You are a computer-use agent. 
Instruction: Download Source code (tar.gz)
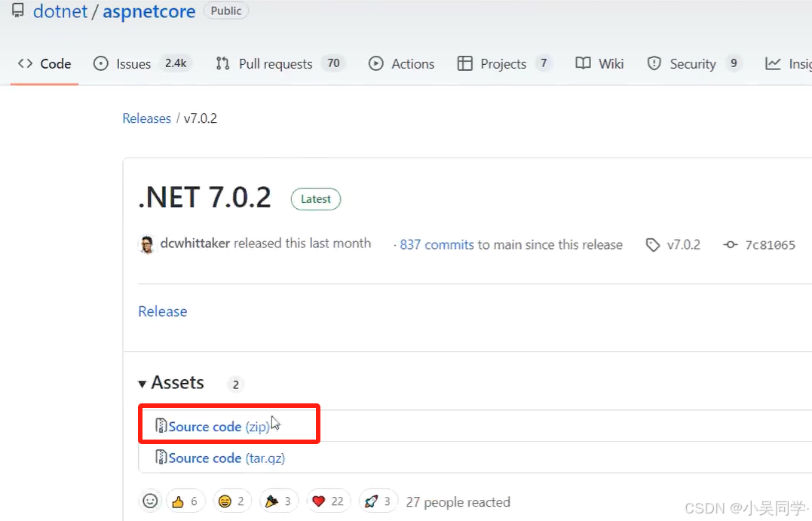[227, 458]
